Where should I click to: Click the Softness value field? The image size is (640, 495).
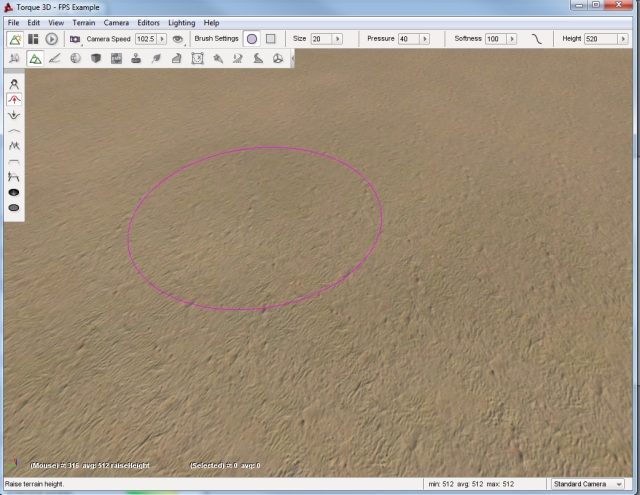[x=494, y=39]
